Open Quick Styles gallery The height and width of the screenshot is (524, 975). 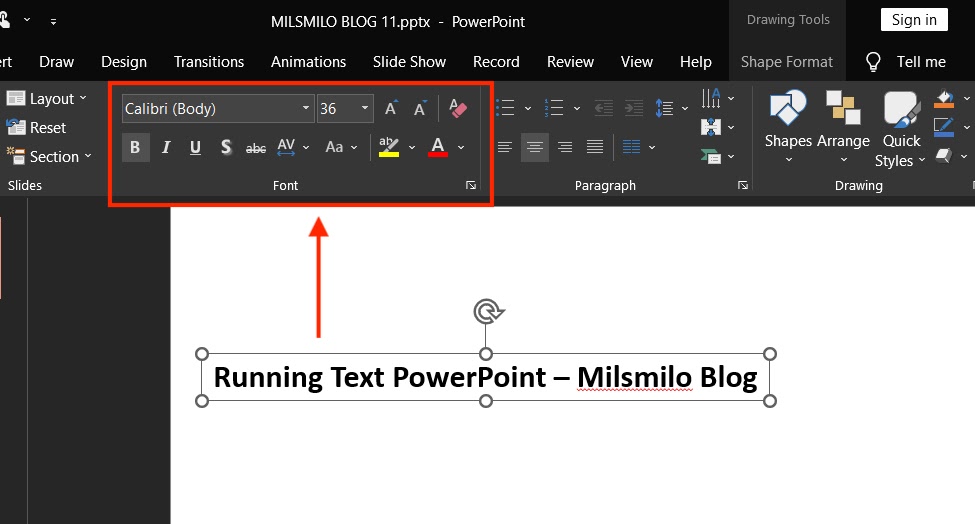[x=900, y=129]
